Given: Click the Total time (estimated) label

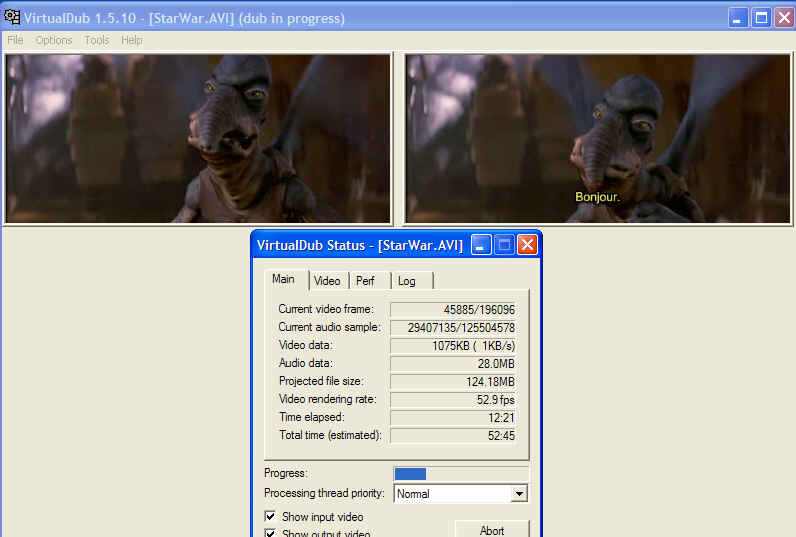Looking at the screenshot, I should (x=330, y=435).
